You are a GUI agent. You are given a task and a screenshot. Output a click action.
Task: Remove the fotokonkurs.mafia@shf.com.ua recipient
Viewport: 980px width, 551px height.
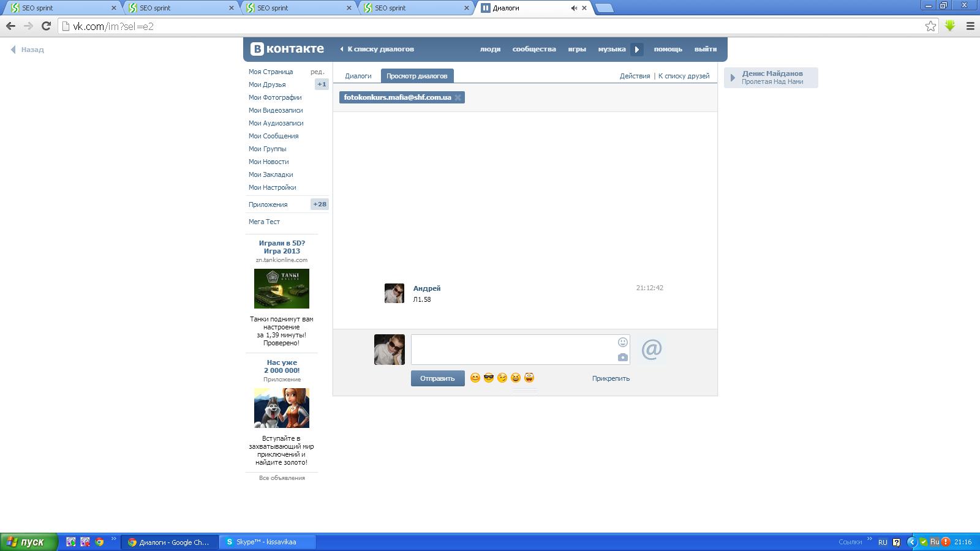[x=458, y=97]
